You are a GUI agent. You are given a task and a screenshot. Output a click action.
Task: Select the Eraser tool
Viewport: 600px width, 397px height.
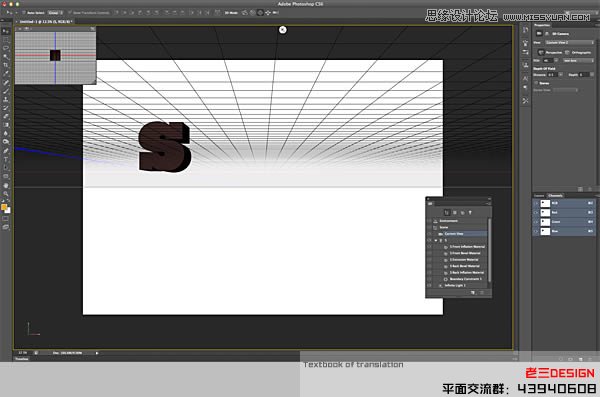6,116
